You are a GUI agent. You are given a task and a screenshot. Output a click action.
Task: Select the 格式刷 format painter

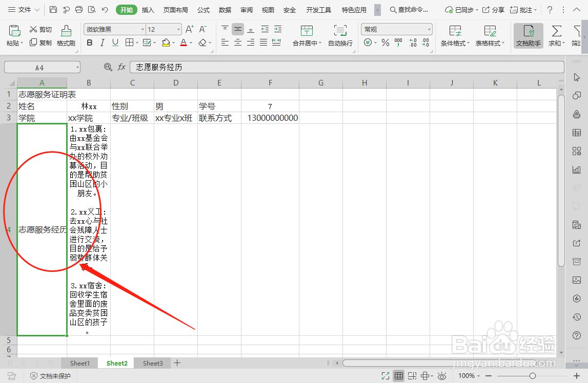coord(67,36)
